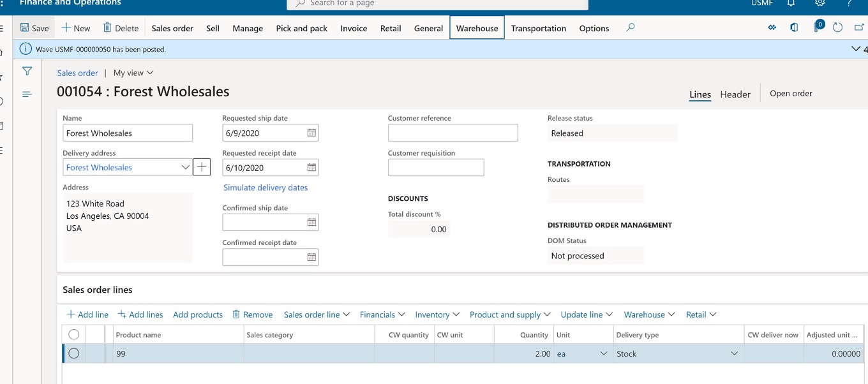This screenshot has height=384, width=868.
Task: Expand the Warehouse menu in Sales order lines
Action: point(648,314)
